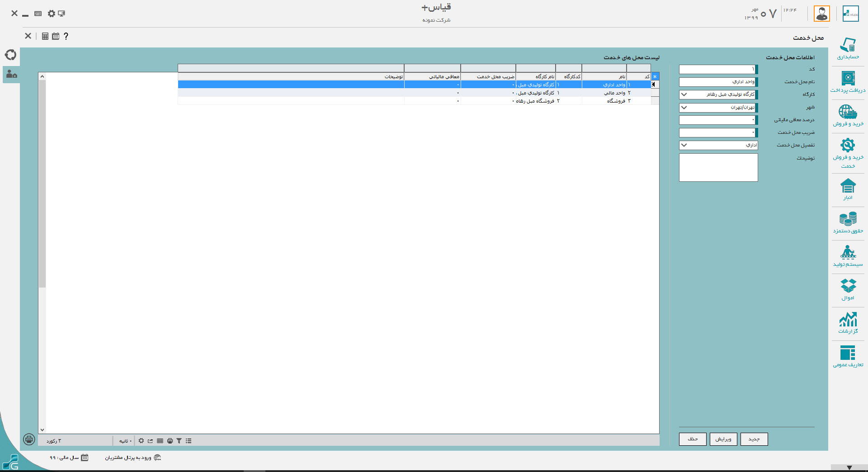Viewport: 868px width, 472px height.
Task: Click the درصد معافی مالیاتی input field
Action: point(718,120)
